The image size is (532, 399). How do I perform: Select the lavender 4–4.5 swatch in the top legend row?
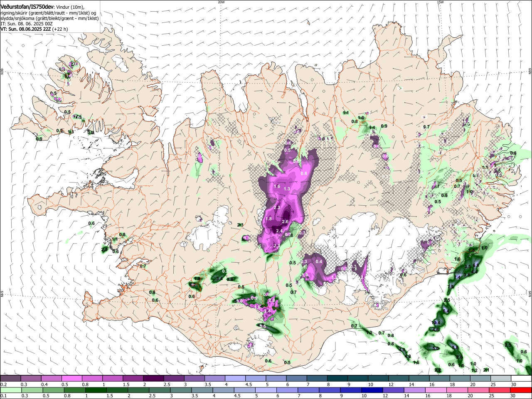[235, 379]
